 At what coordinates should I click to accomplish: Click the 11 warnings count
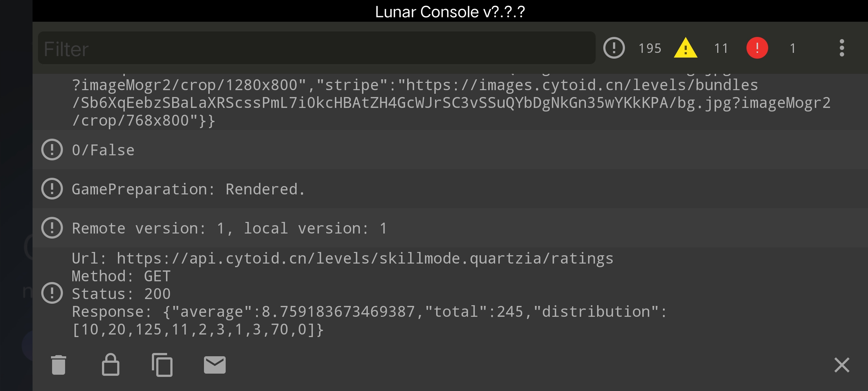(721, 48)
